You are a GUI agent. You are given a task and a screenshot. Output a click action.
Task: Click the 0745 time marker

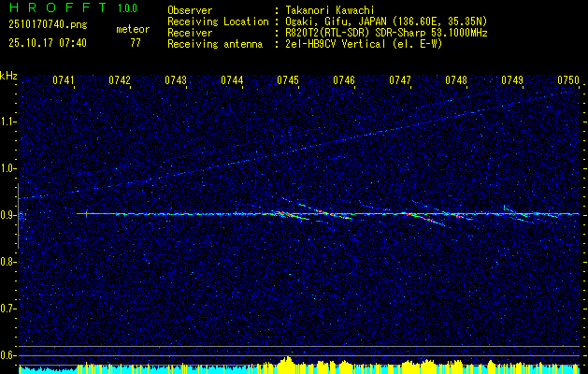(x=288, y=80)
